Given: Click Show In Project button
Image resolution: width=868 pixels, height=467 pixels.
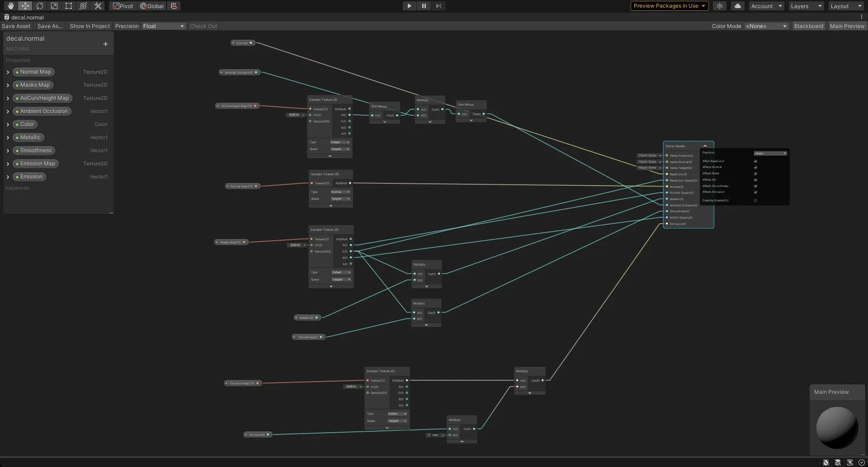Looking at the screenshot, I should (x=90, y=26).
